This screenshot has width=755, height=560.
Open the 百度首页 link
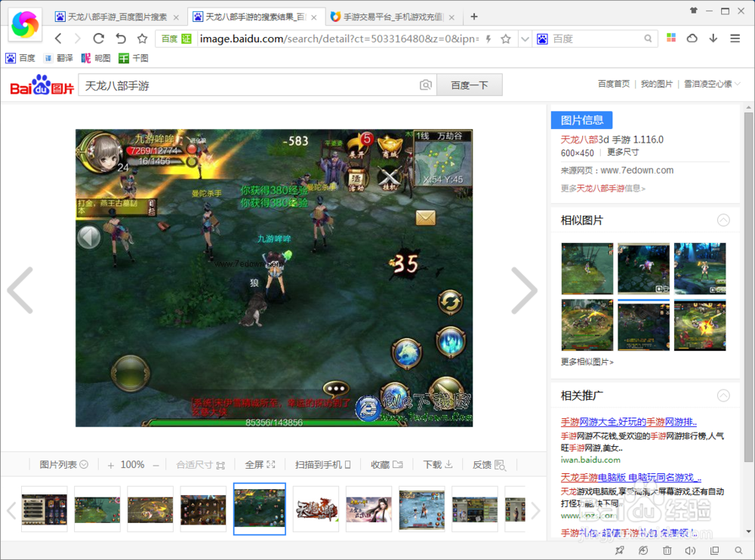(x=613, y=84)
